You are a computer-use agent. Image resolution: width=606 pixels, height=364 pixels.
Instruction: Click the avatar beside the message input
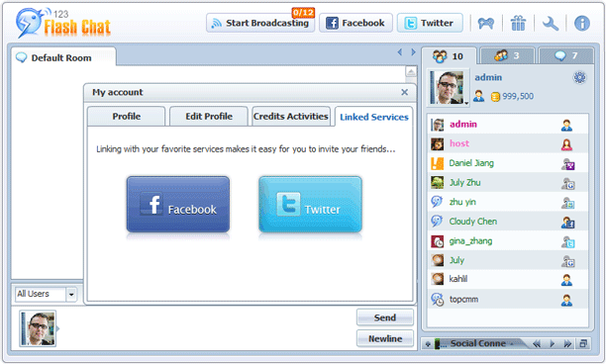pyautogui.click(x=38, y=328)
